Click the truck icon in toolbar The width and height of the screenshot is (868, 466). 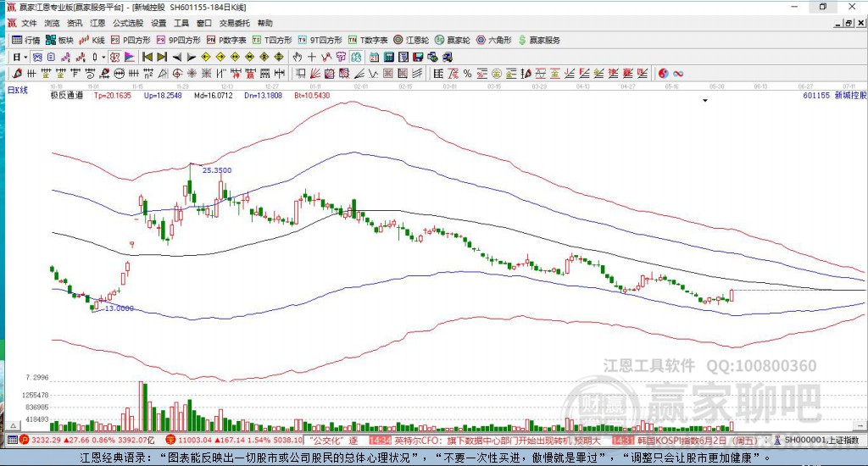448,57
